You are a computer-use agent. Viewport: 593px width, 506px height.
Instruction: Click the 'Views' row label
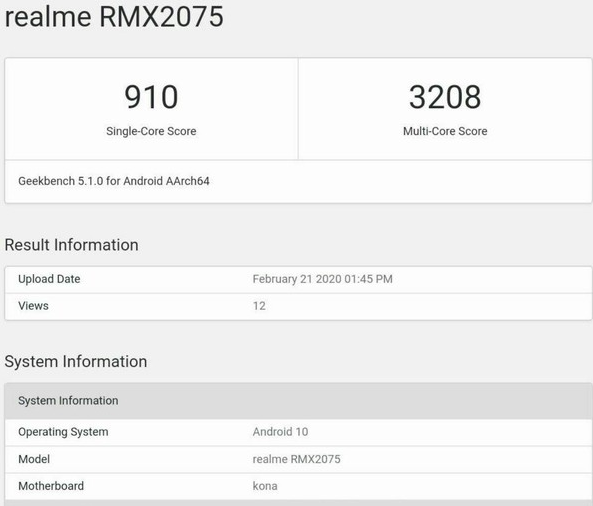coord(33,306)
